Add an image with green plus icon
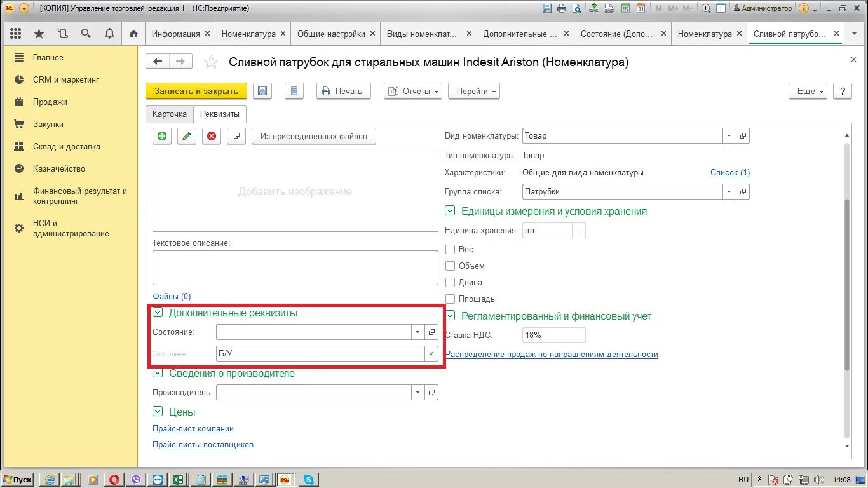Image resolution: width=868 pixels, height=488 pixels. pyautogui.click(x=162, y=136)
